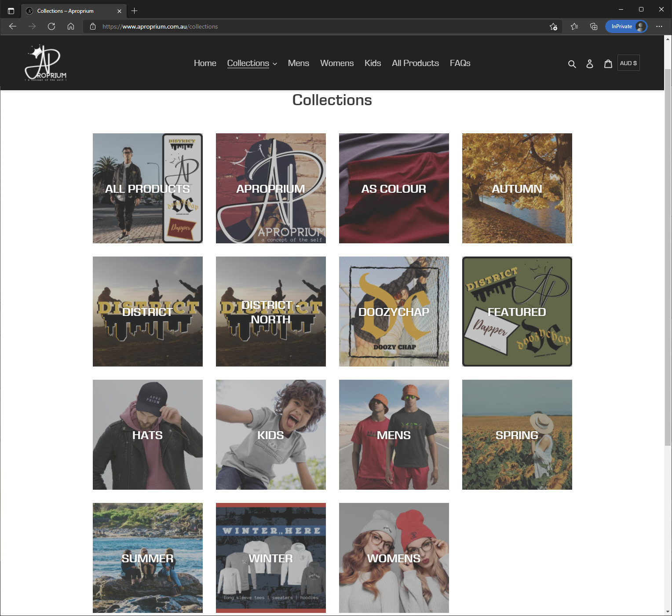Viewport: 672px width, 616px height.
Task: Open the SUMMER collection tile
Action: coord(148,558)
